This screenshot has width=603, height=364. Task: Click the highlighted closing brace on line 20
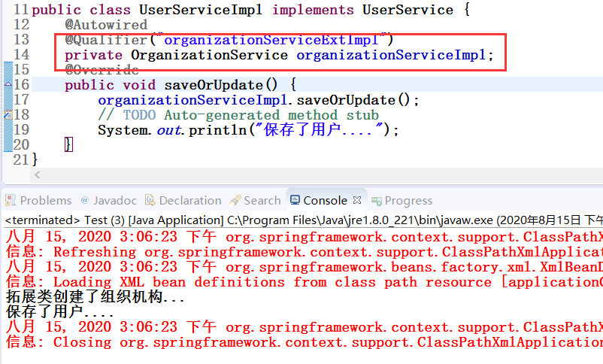(x=68, y=144)
